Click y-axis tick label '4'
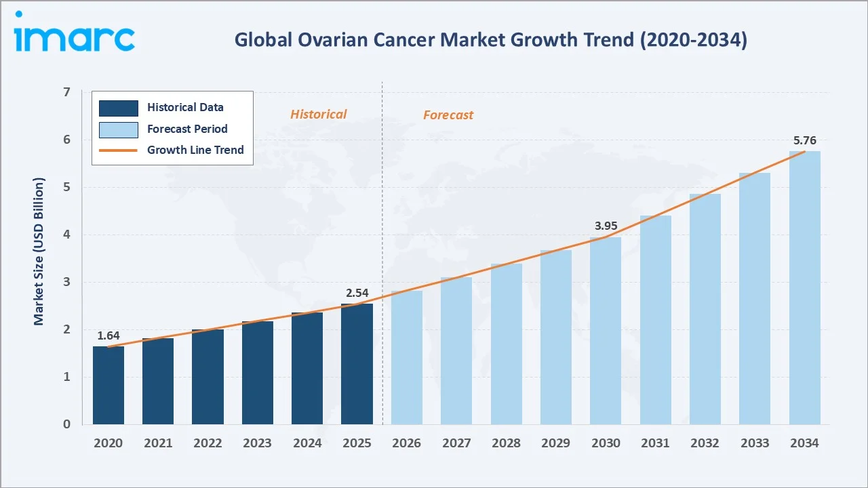 click(66, 235)
